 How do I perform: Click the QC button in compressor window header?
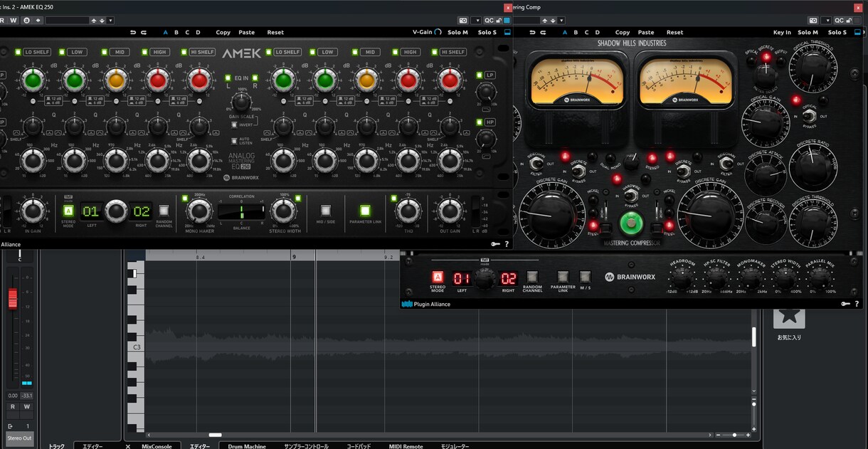point(840,21)
